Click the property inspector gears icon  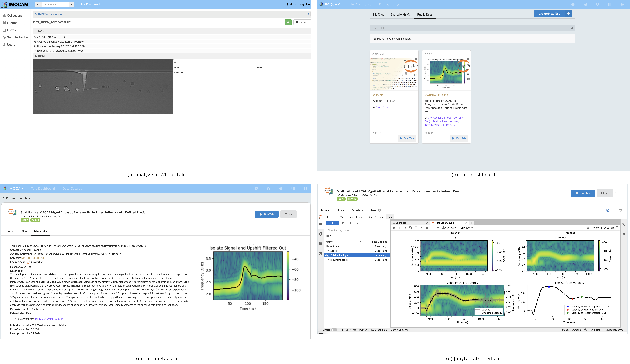pos(624,224)
